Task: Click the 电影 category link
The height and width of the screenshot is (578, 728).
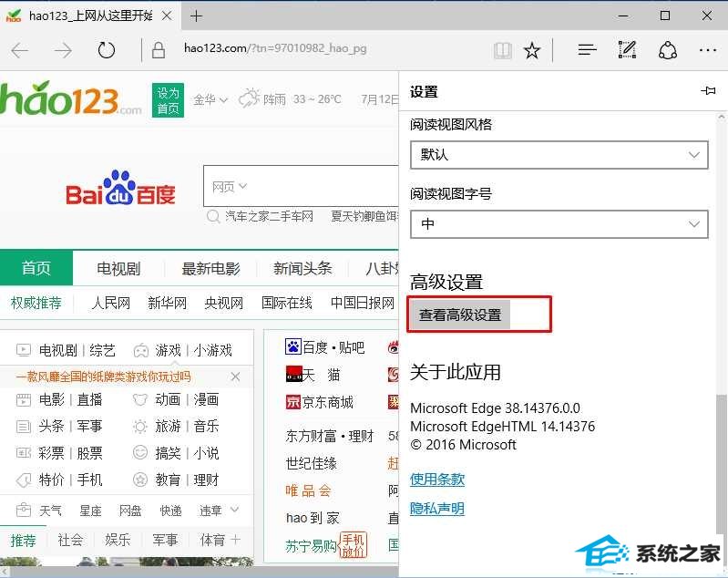Action: point(52,399)
